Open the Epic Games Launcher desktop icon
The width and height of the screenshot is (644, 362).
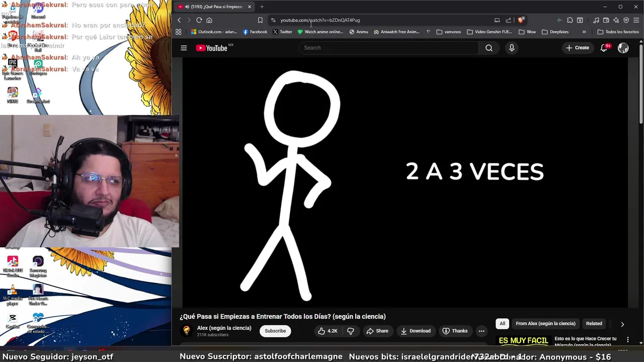[x=13, y=68]
